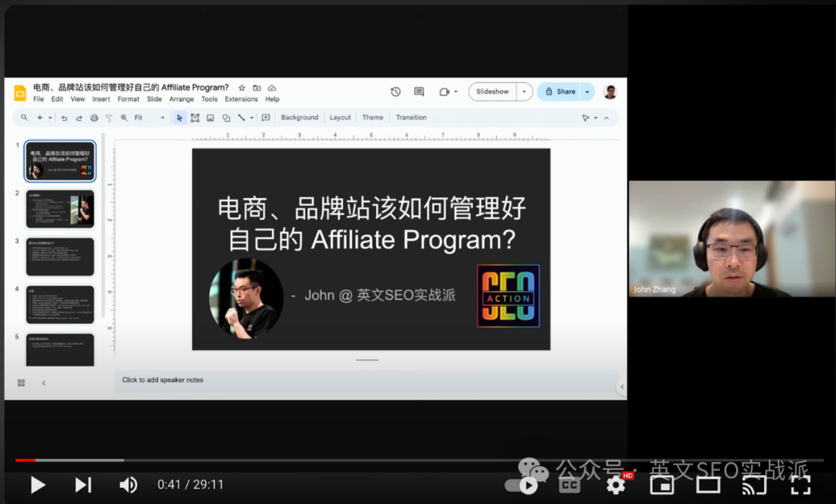Skip to the next video
Screen dimensions: 836x504
click(x=83, y=485)
